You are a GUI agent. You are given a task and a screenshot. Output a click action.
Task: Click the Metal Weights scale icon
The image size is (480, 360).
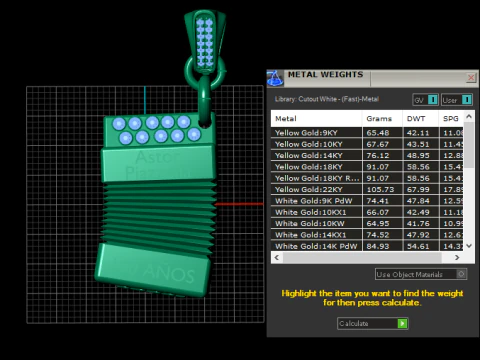[275, 78]
